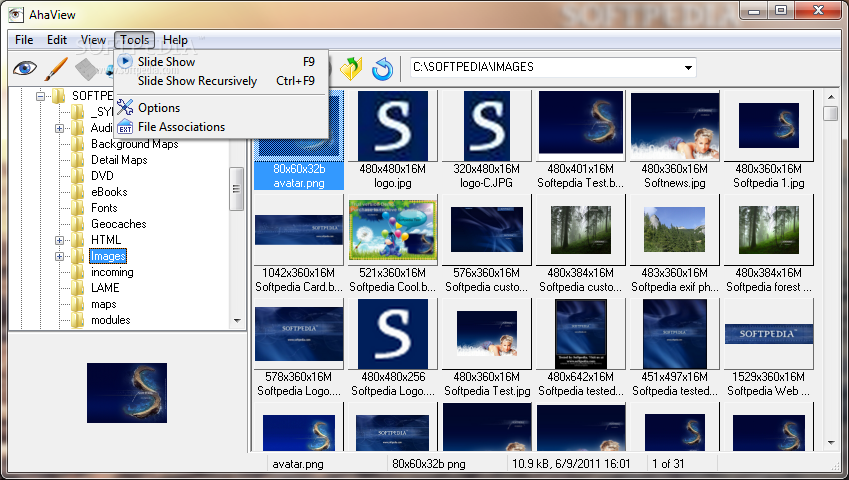Click the play icon beside Slide Show
The width and height of the screenshot is (849, 480).
(125, 62)
